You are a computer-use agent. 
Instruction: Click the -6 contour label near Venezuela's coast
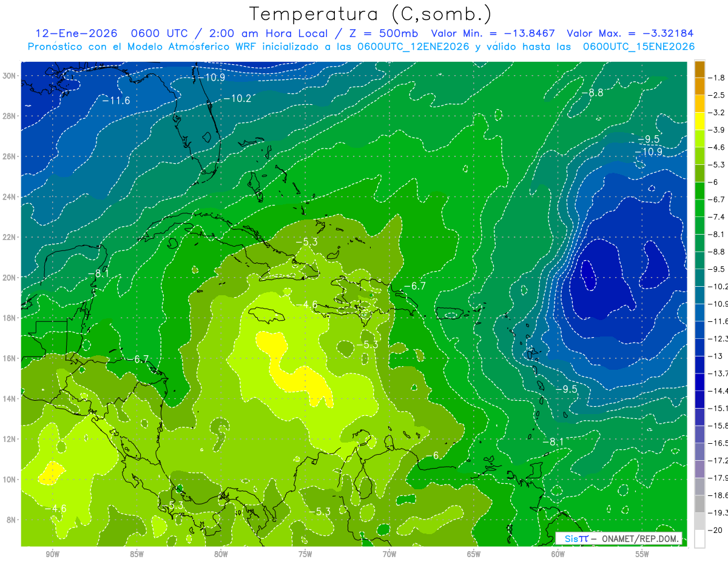pos(432,455)
